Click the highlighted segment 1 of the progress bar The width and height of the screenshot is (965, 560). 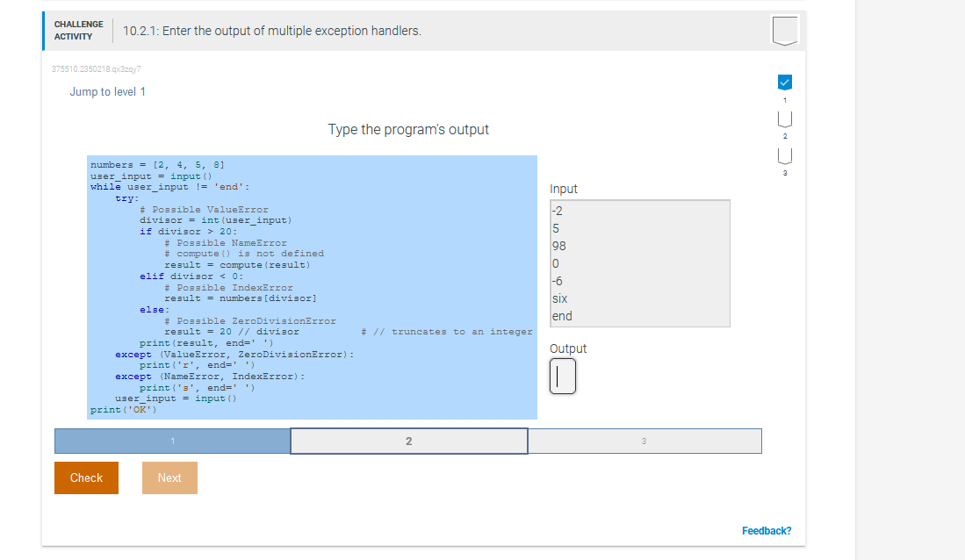172,441
